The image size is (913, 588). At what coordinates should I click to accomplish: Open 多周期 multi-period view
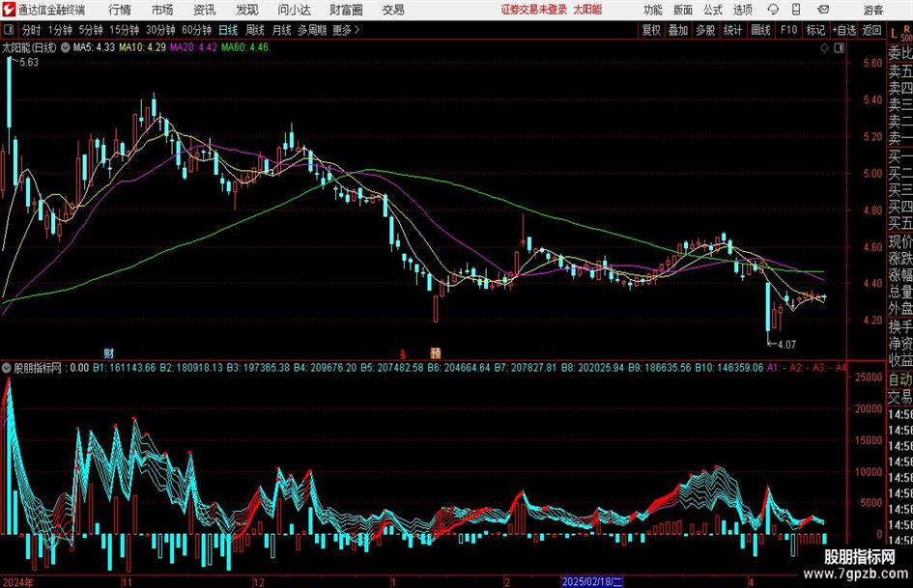(x=312, y=30)
